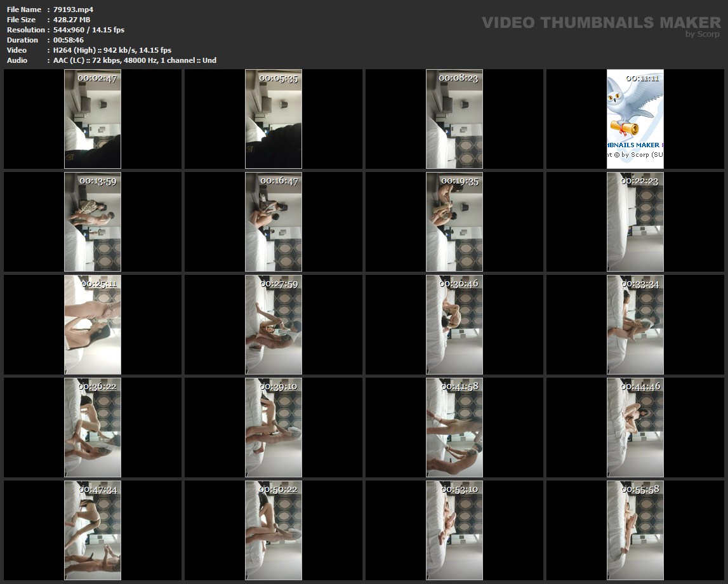This screenshot has height=584, width=728.
Task: Click the AAC audio info line
Action: coord(135,60)
